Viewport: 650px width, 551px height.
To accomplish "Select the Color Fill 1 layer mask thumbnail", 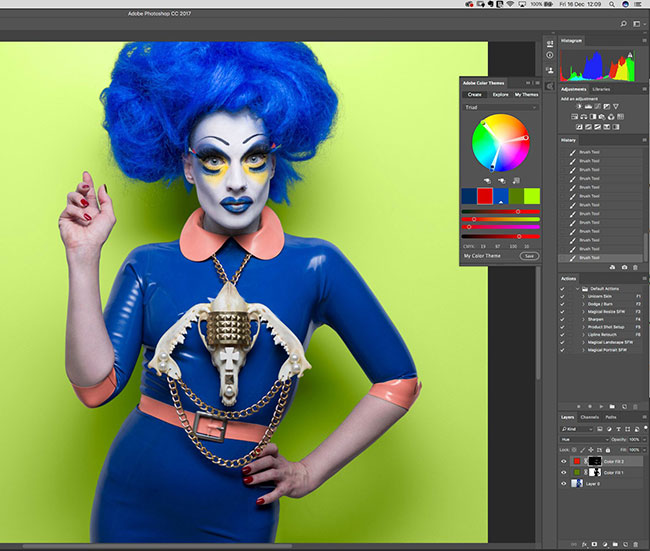I will pyautogui.click(x=595, y=472).
